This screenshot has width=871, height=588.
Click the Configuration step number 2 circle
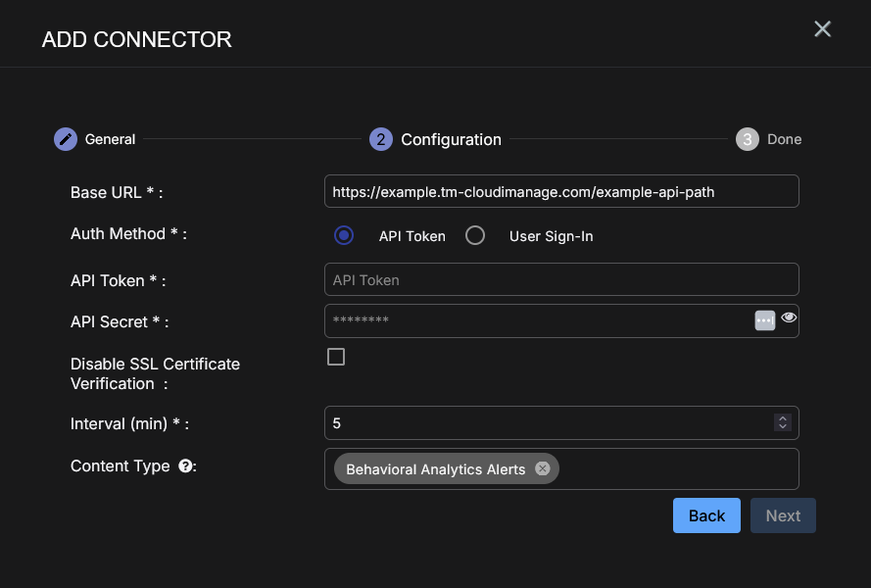[x=381, y=139]
